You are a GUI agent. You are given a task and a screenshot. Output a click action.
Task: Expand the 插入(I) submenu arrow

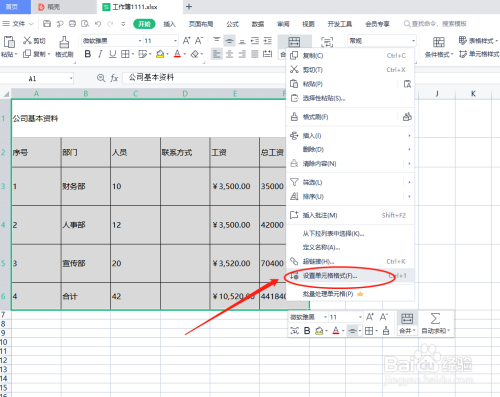point(409,136)
